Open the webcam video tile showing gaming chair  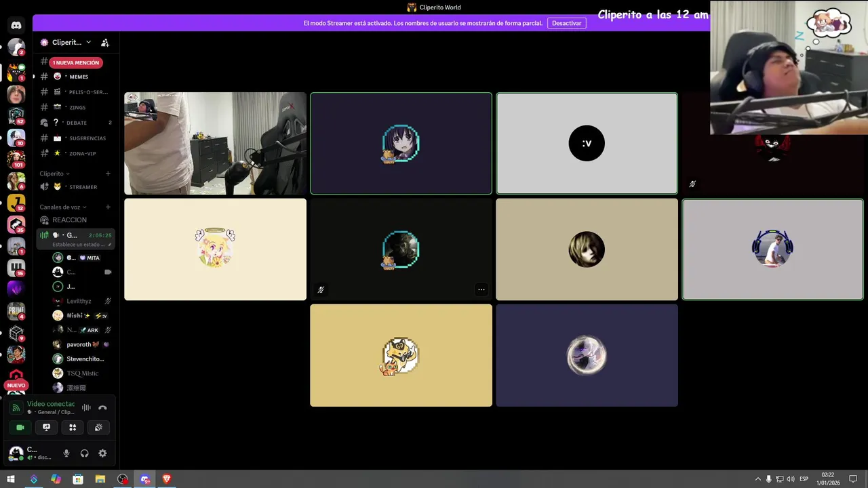215,144
